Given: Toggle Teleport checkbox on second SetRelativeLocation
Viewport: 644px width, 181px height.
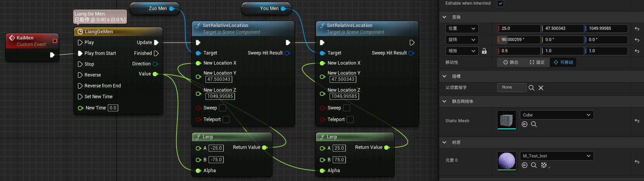Looking at the screenshot, I should [x=350, y=120].
